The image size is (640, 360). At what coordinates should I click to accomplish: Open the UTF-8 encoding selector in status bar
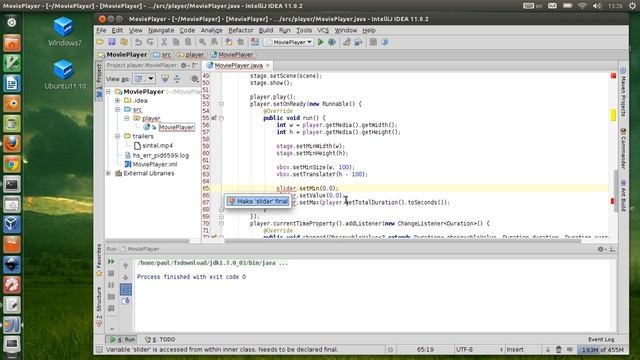point(480,350)
